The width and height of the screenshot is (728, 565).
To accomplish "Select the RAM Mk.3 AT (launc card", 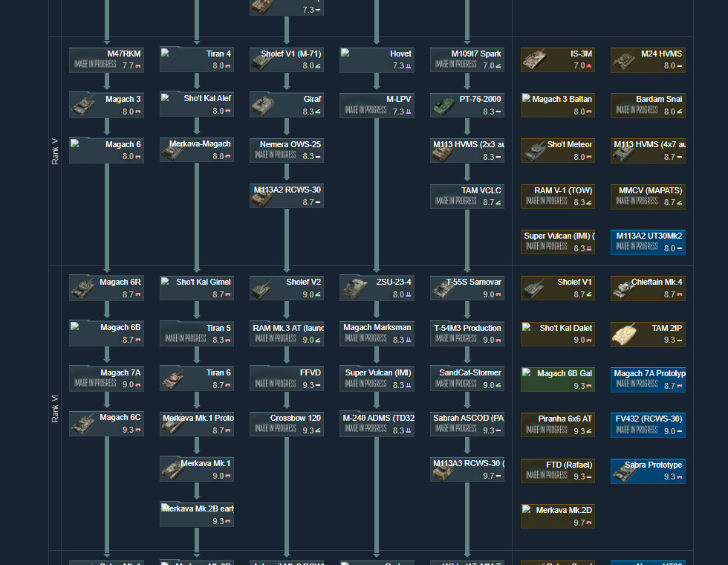I will pos(287,334).
